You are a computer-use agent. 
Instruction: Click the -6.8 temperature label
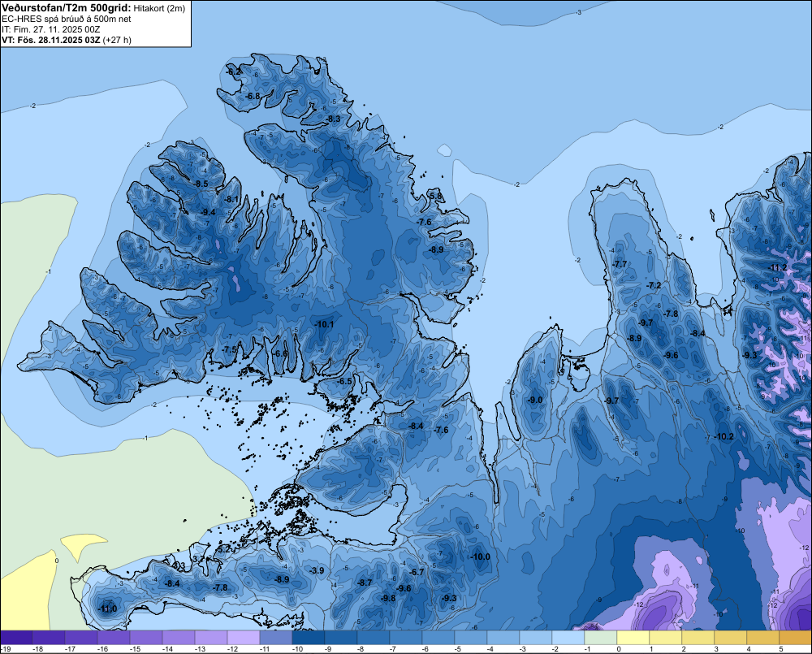coord(253,96)
